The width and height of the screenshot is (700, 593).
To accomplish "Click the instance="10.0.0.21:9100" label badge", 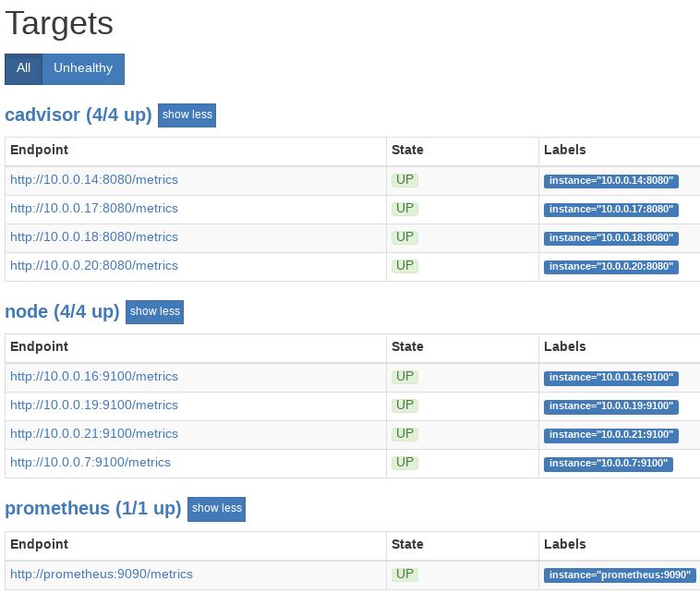I will tap(611, 435).
